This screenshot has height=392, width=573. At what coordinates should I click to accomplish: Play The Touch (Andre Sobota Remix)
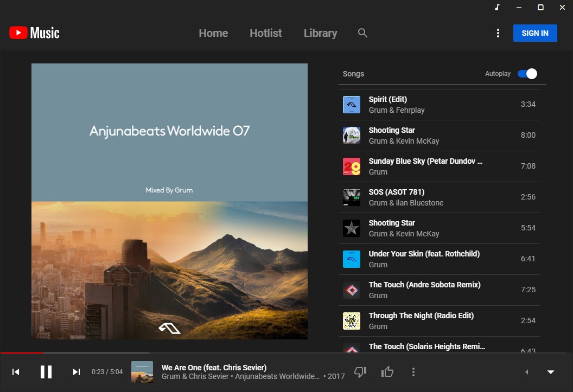[x=440, y=290]
